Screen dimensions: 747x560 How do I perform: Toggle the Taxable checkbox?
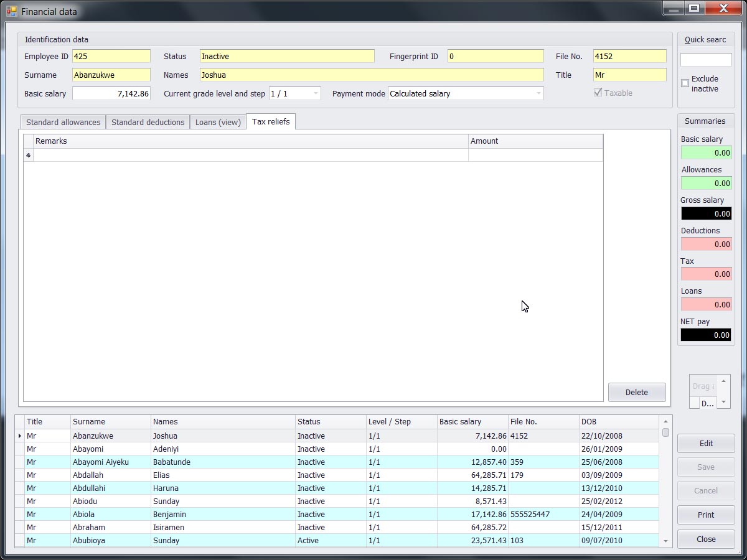[598, 93]
